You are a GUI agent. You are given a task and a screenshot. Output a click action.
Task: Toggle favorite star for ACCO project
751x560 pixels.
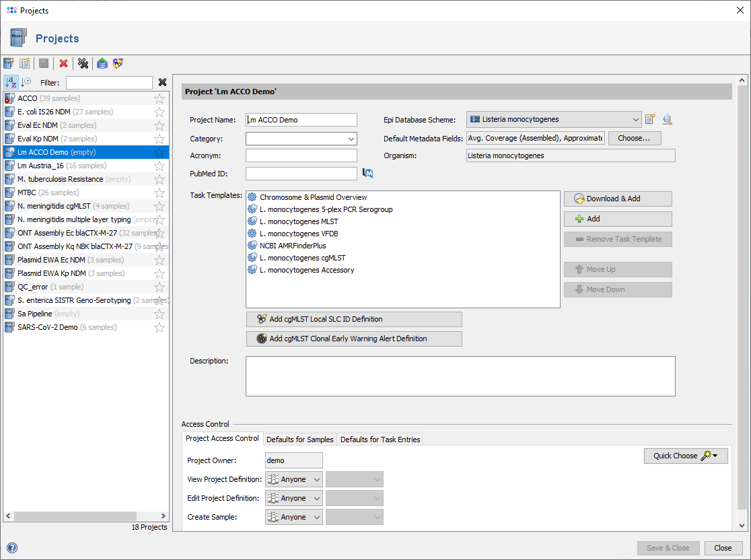pyautogui.click(x=159, y=98)
